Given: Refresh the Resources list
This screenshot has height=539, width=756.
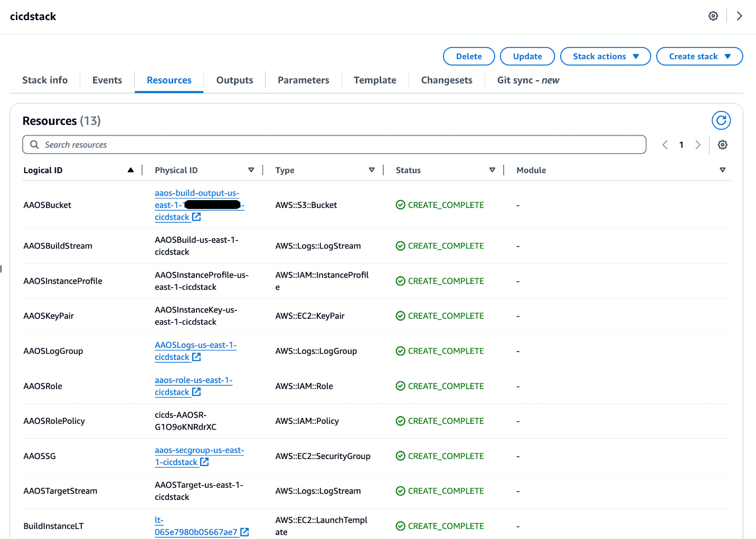Looking at the screenshot, I should click(721, 120).
